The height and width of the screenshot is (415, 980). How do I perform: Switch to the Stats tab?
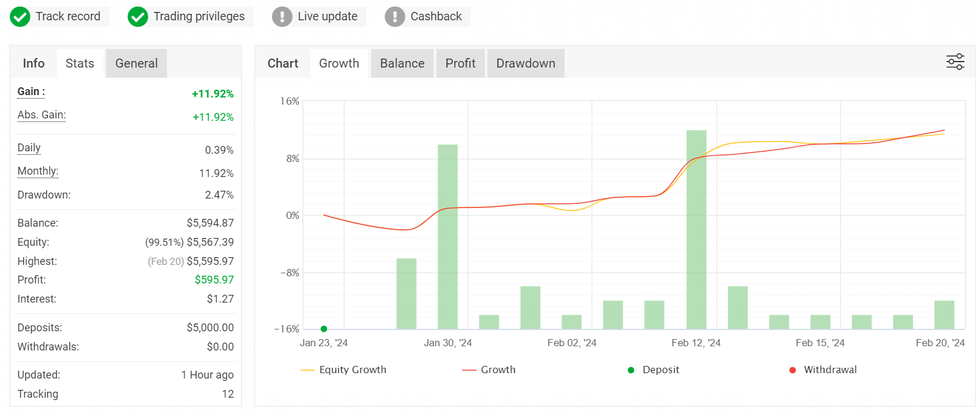click(80, 63)
